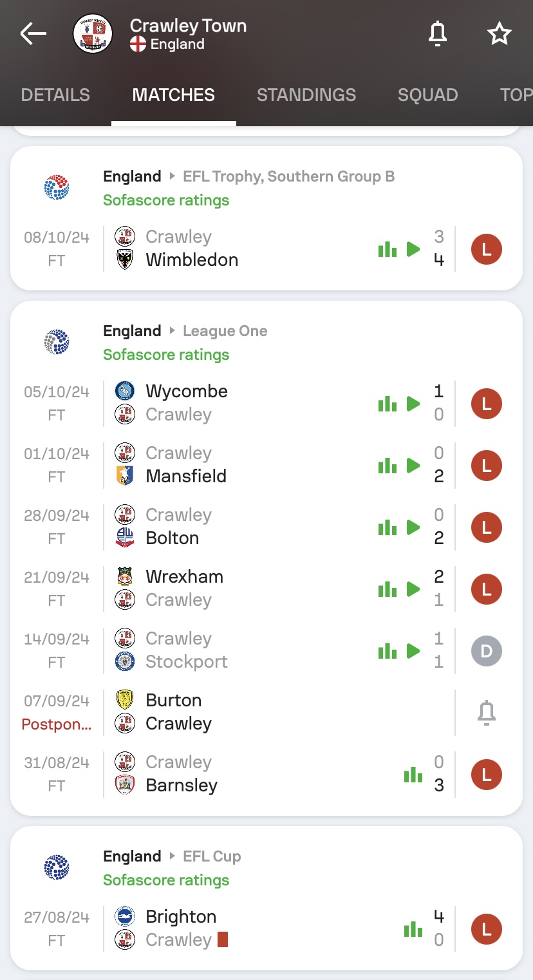Open the Wrexham vs Crawley match row
This screenshot has width=533, height=980.
[x=266, y=589]
